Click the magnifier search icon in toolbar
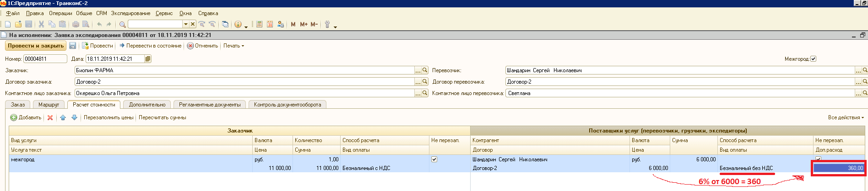868x191 pixels. pyautogui.click(x=122, y=24)
